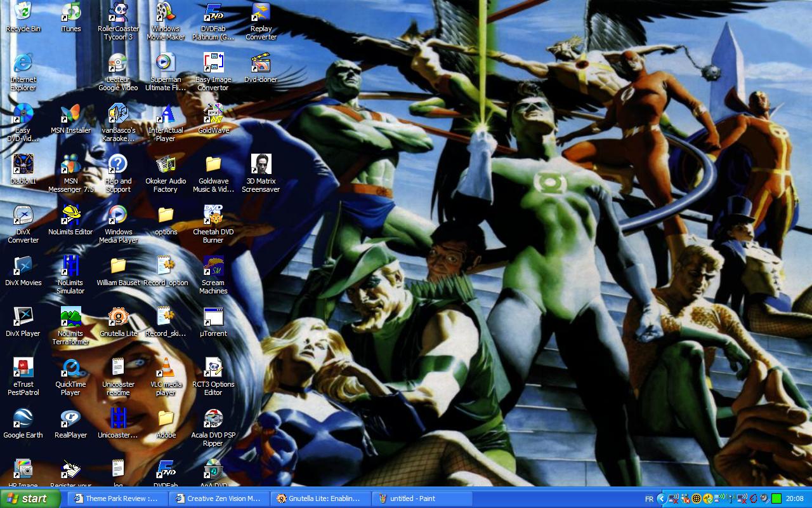
Task: Click the FR language bar indicator
Action: (x=649, y=499)
